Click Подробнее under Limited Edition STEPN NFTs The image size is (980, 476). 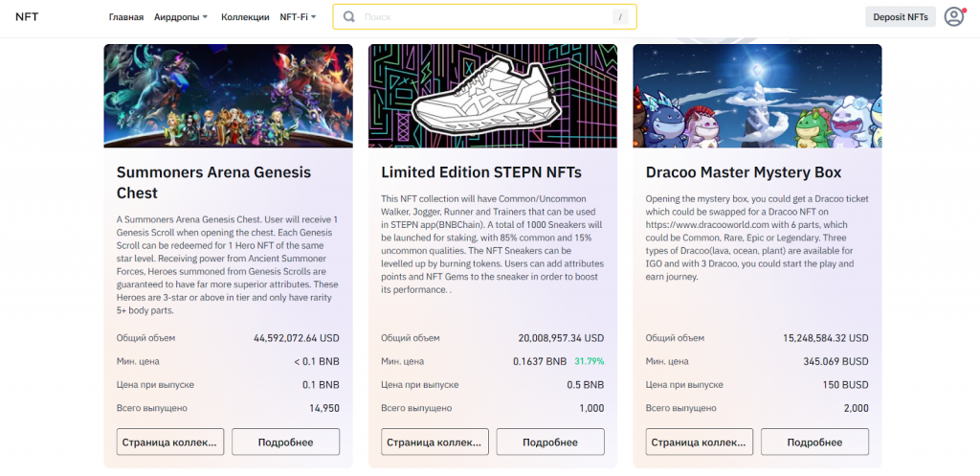tap(550, 442)
